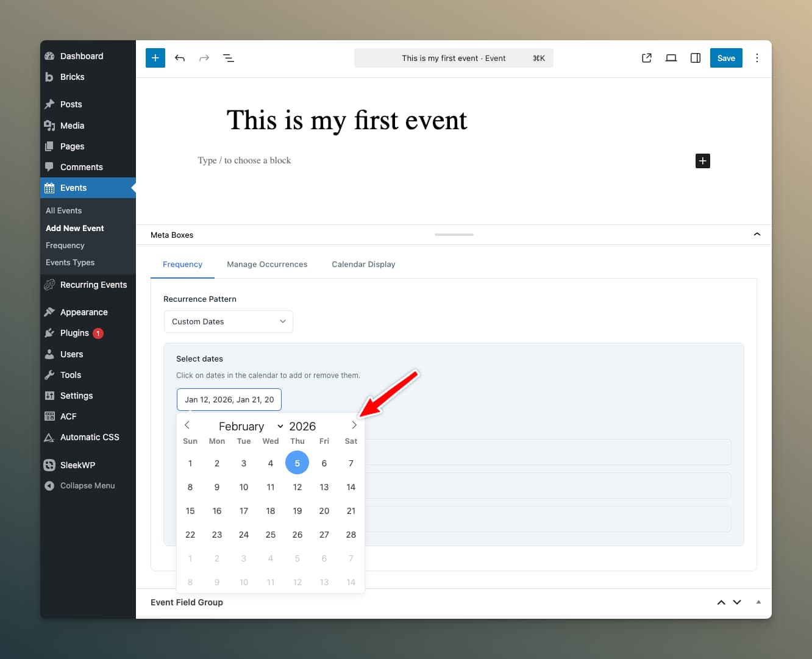Viewport: 812px width, 659px height.
Task: Open the document overview list
Action: coord(229,58)
